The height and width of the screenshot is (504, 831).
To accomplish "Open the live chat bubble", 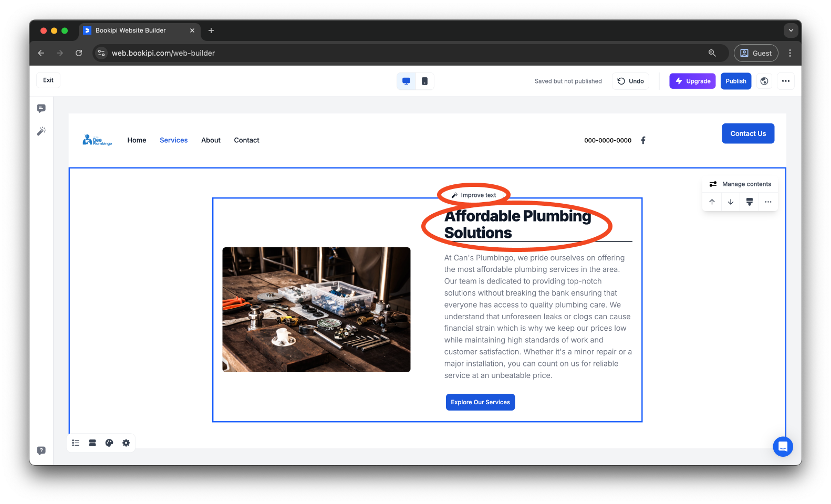I will point(783,447).
